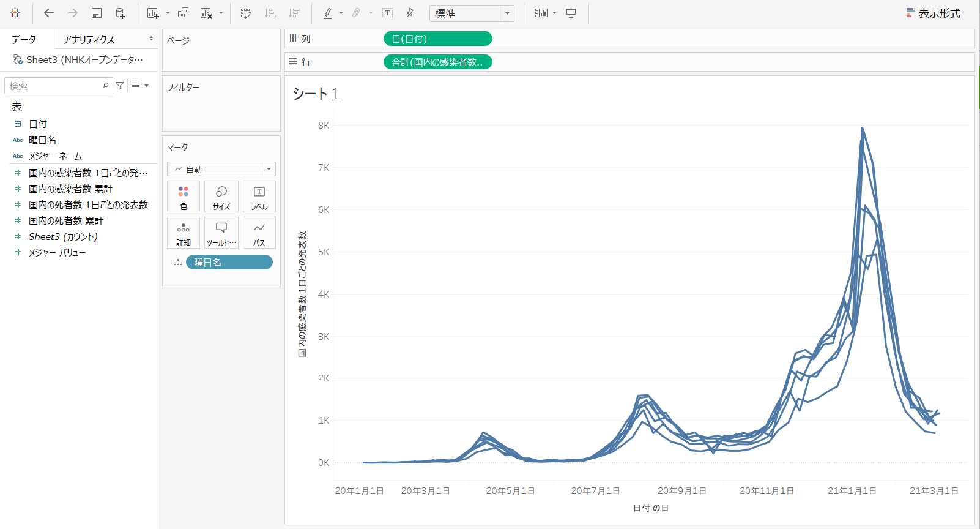Click the サイズ size marks button
The image size is (980, 529).
(x=221, y=197)
